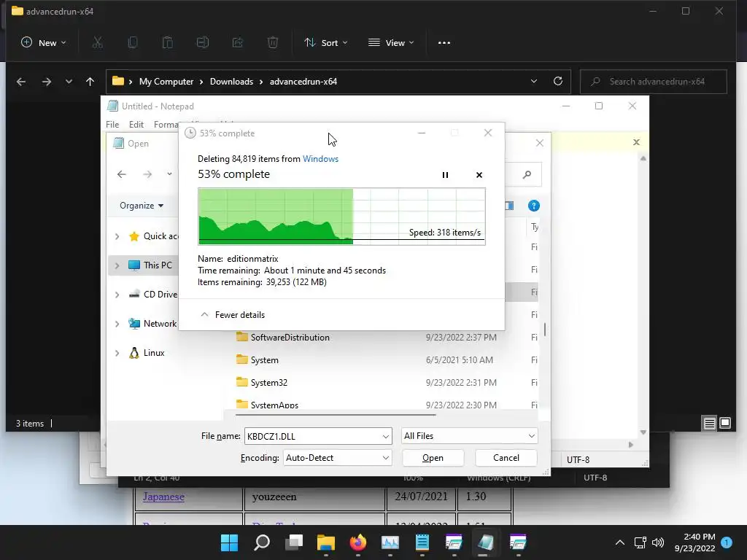Click New in File Explorer toolbar
This screenshot has height=560, width=747.
pyautogui.click(x=43, y=43)
